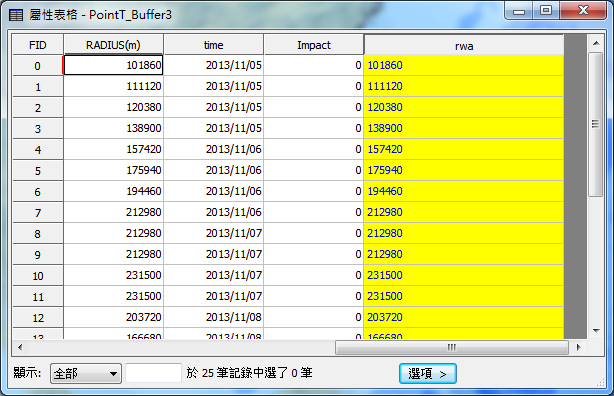Select the FID column header
The image size is (614, 396).
(38, 45)
